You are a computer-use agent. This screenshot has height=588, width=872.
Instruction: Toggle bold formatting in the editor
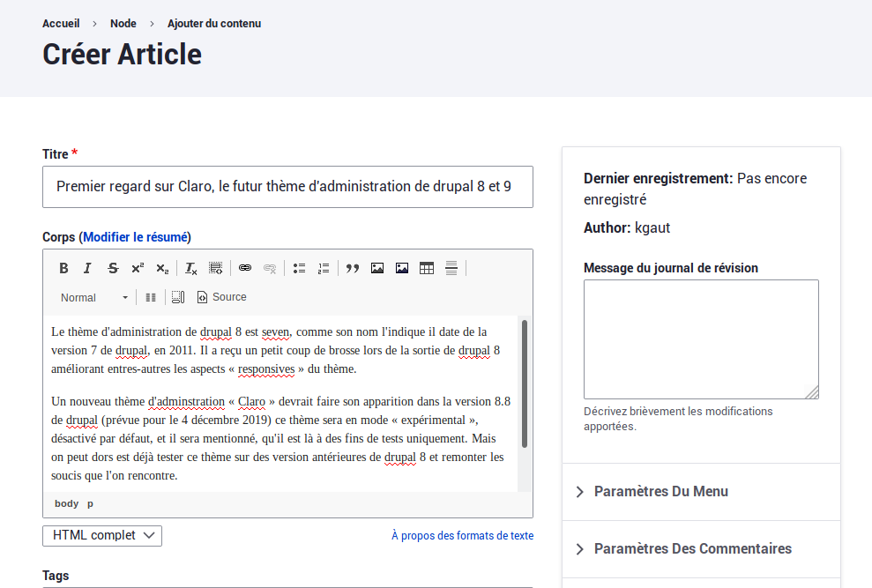[63, 269]
